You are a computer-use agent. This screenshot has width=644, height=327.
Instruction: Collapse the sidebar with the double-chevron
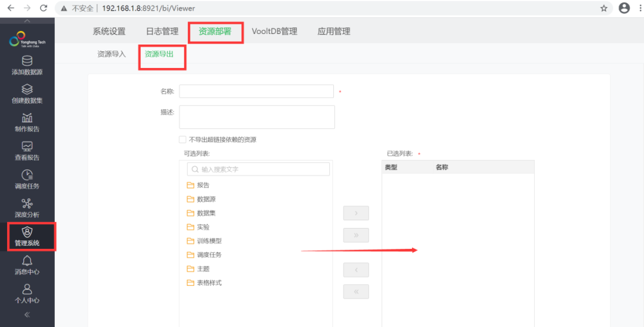(x=27, y=315)
